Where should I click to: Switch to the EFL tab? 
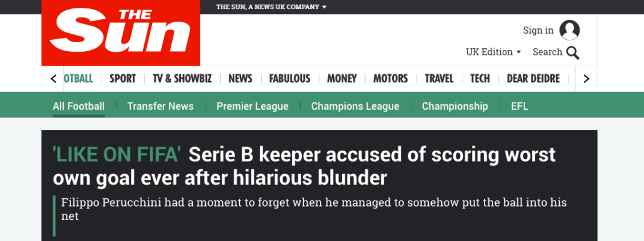tap(520, 106)
